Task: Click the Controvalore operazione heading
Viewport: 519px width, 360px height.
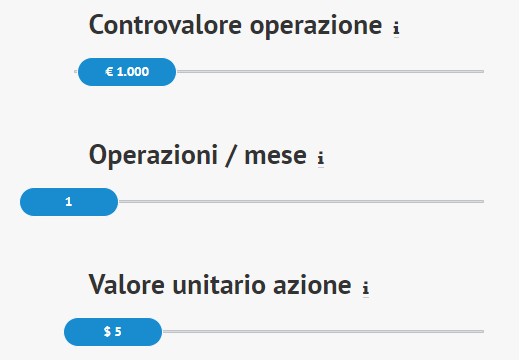Action: pos(235,26)
